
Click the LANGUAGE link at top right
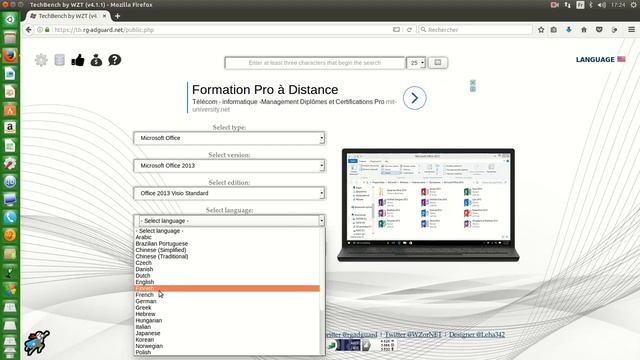pyautogui.click(x=595, y=60)
